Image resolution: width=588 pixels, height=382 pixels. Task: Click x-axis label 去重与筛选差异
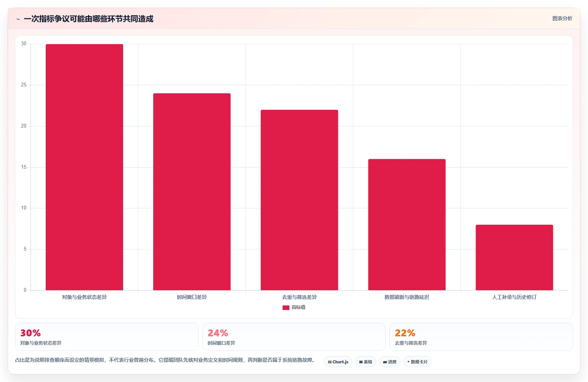coord(299,297)
